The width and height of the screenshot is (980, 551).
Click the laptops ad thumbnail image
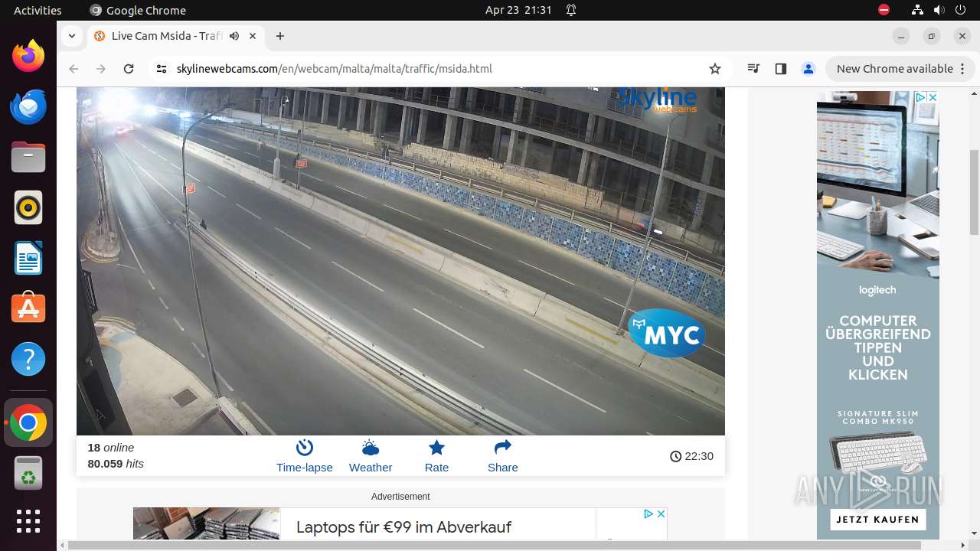[207, 523]
